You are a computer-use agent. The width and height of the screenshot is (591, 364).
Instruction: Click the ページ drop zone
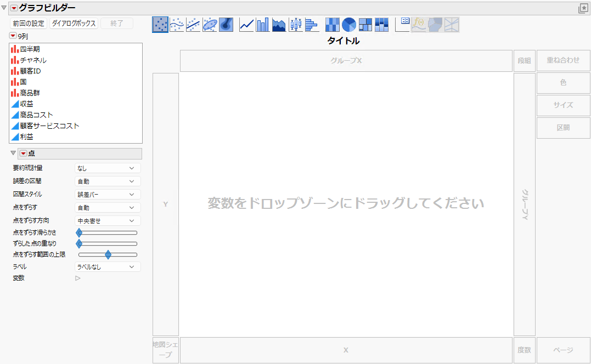pos(563,350)
